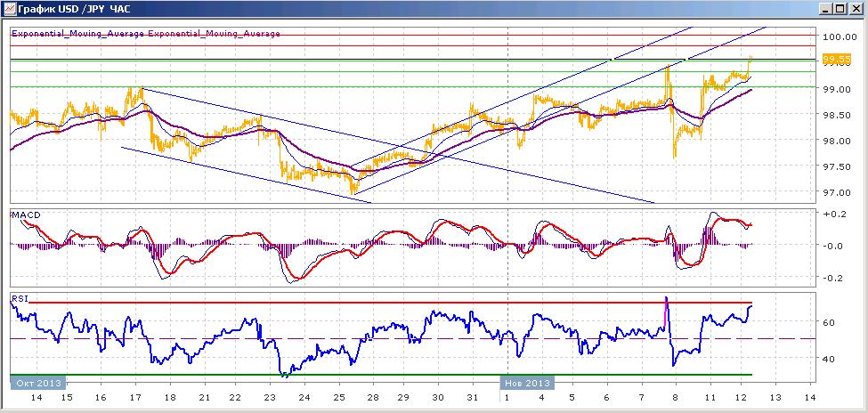The image size is (868, 413).
Task: Click the RSI oversold green line
Action: 381,375
